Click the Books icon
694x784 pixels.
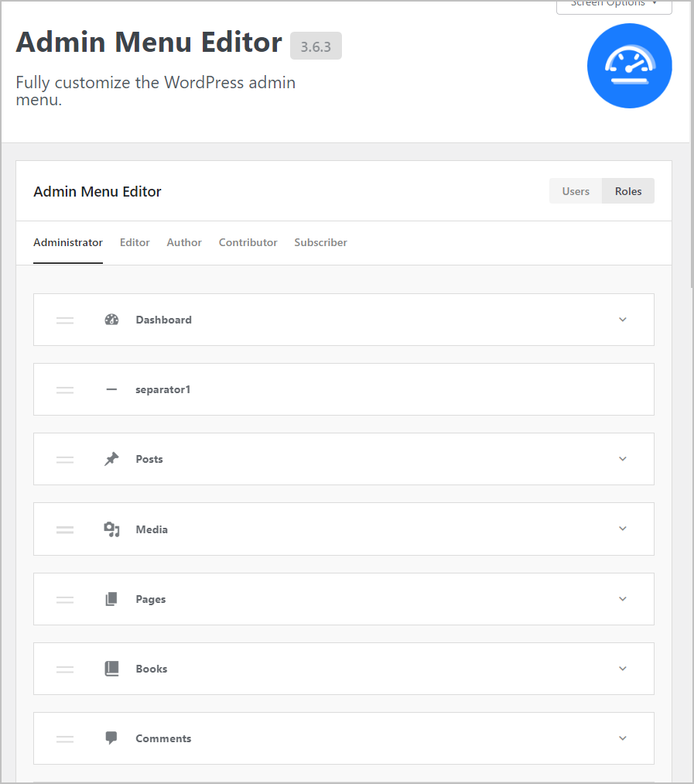[111, 669]
